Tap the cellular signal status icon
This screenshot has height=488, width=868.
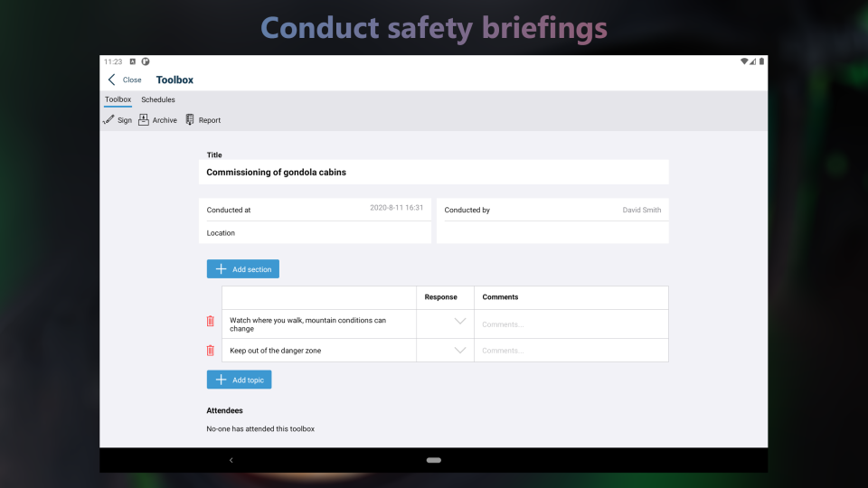coord(753,61)
